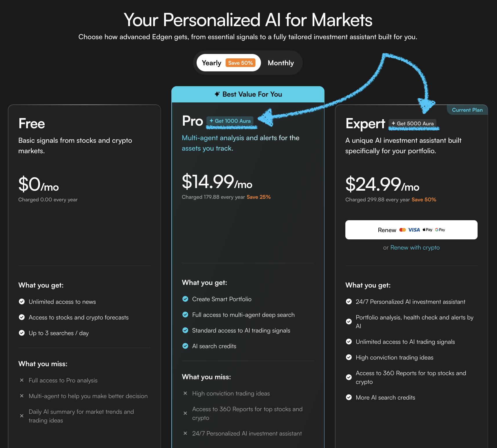The height and width of the screenshot is (448, 497).
Task: Click the orange Save 50% badge
Action: [x=240, y=63]
